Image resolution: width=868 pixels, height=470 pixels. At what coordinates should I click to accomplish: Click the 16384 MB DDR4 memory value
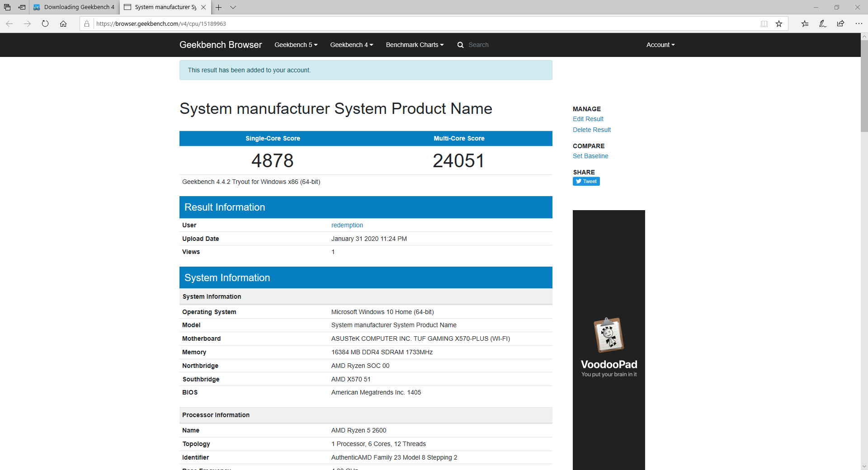382,352
